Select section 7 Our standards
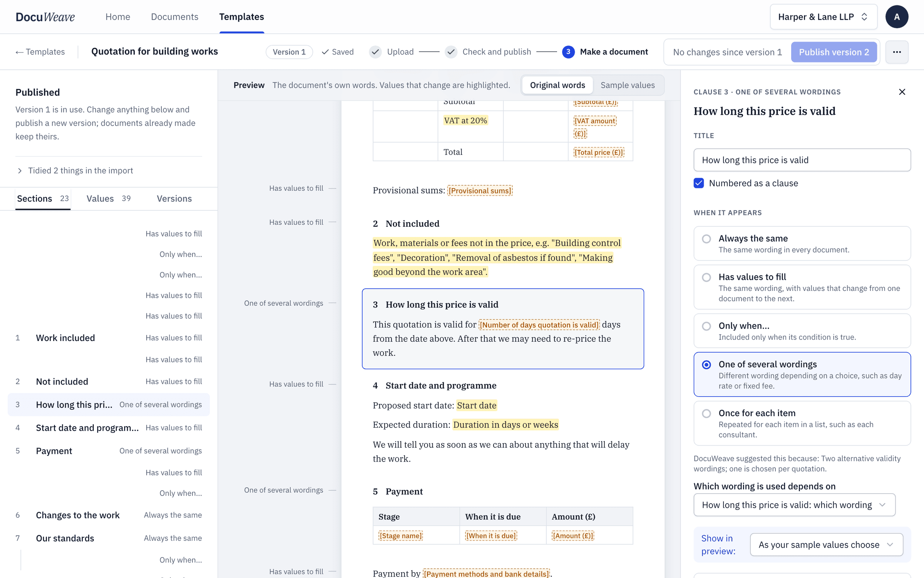The height and width of the screenshot is (578, 924). [109, 538]
